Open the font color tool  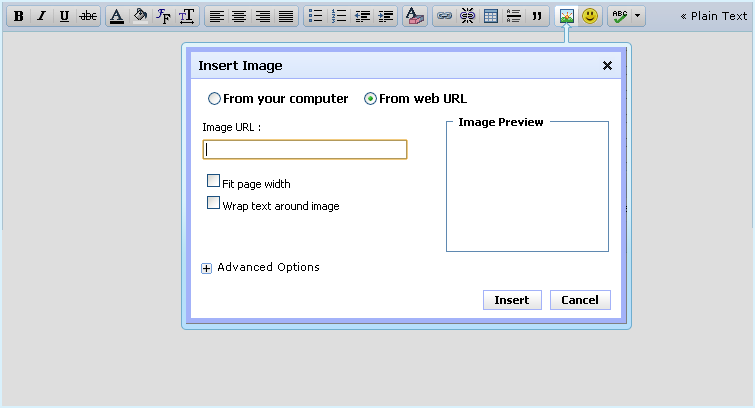[x=117, y=16]
